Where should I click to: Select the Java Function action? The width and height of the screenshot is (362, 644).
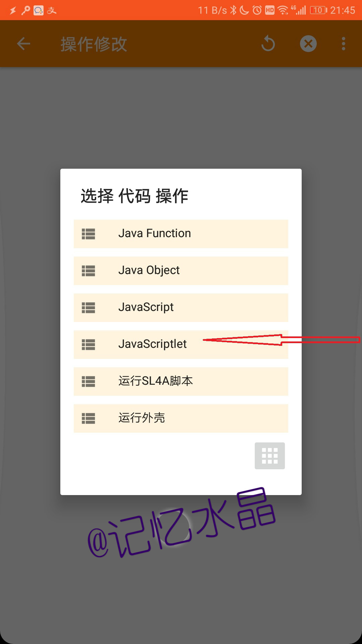[181, 234]
